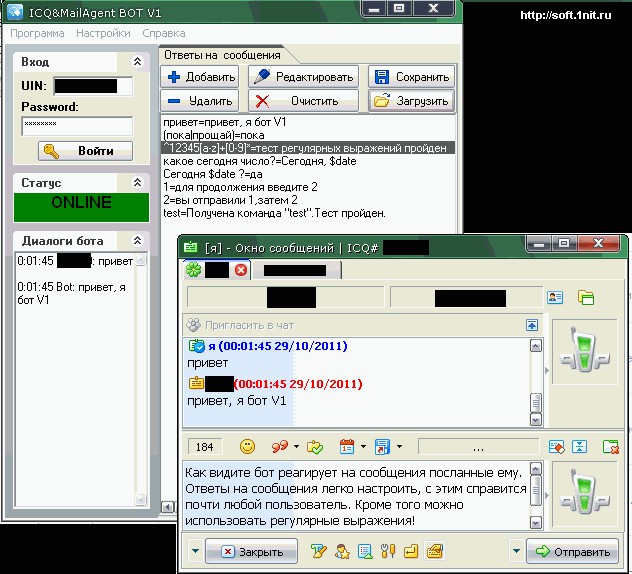The image size is (632, 574).
Task: Open the smiley emoticon picker
Action: coord(247,447)
